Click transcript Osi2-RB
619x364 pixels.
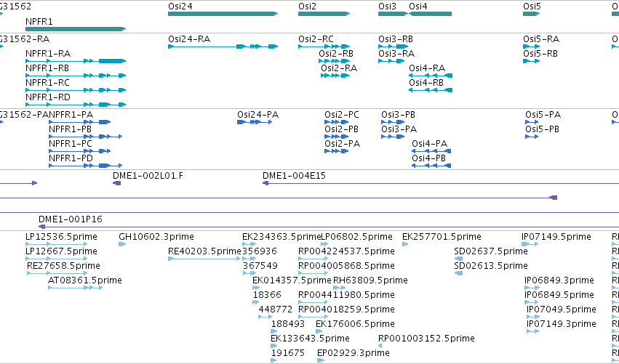pos(334,61)
